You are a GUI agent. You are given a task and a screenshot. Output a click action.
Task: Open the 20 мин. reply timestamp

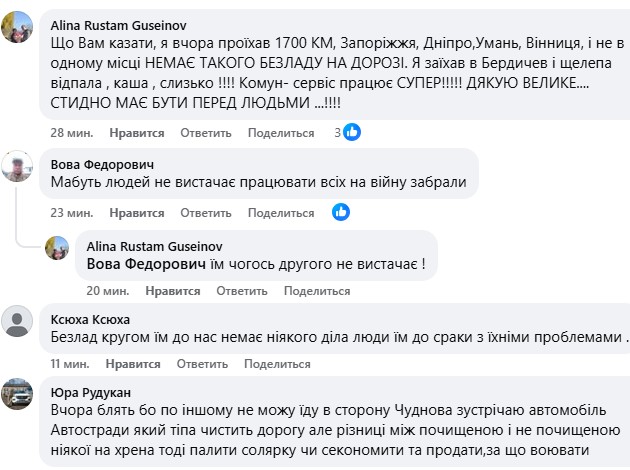106,291
